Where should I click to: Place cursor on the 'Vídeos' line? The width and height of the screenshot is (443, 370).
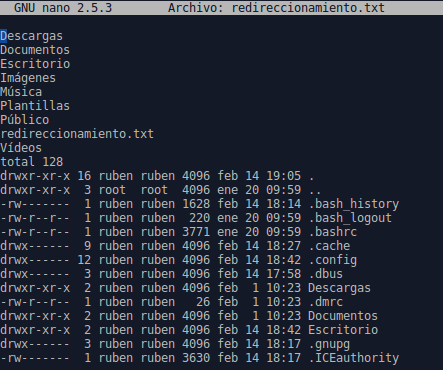[21, 148]
